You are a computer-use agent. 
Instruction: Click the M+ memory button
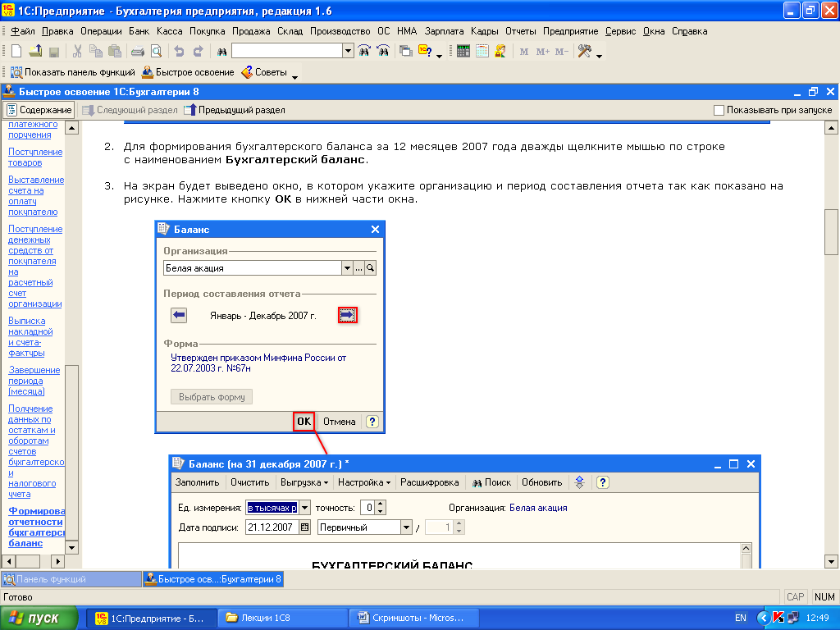click(x=543, y=52)
